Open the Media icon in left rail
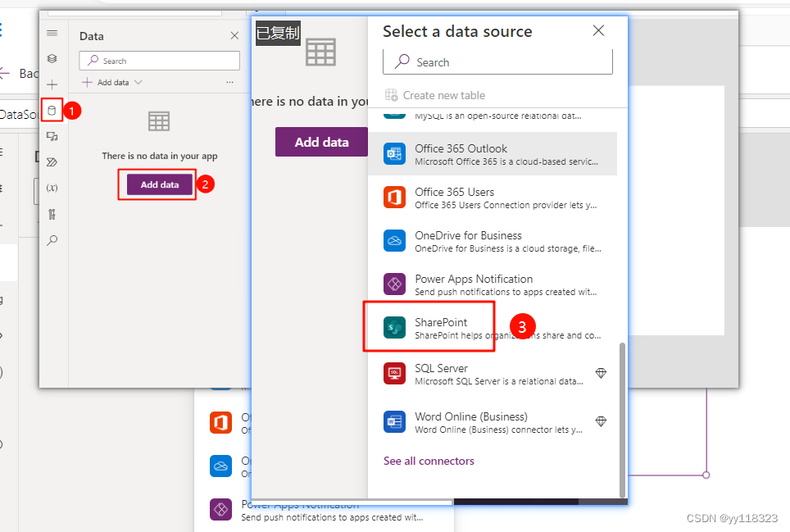This screenshot has height=532, width=790. [52, 136]
